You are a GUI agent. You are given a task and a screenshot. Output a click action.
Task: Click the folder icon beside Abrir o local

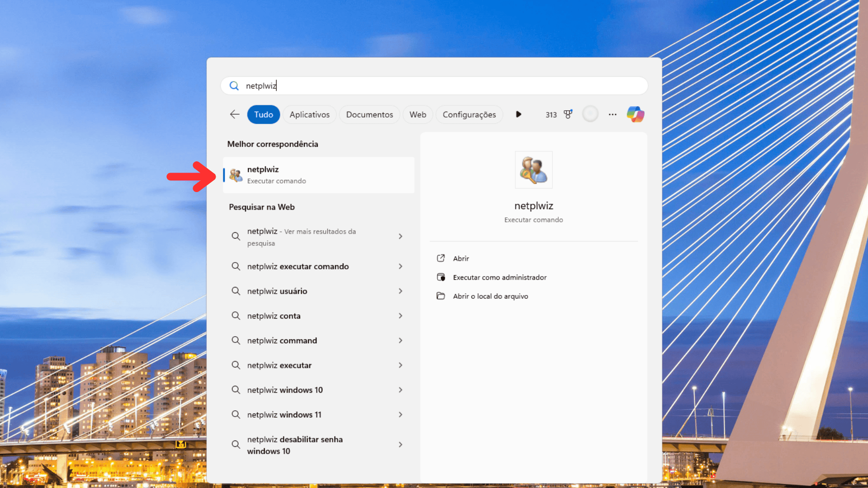pyautogui.click(x=441, y=296)
